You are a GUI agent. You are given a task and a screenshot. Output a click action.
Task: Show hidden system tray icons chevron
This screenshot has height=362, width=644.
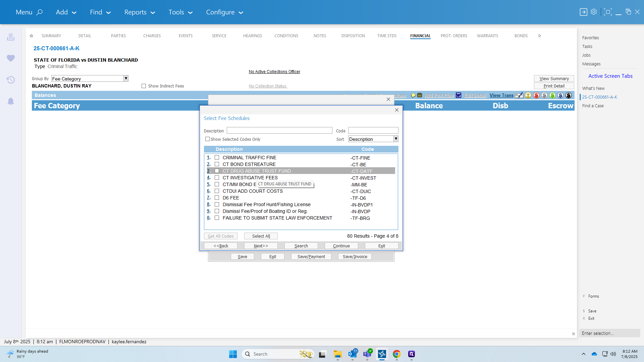[x=584, y=354]
